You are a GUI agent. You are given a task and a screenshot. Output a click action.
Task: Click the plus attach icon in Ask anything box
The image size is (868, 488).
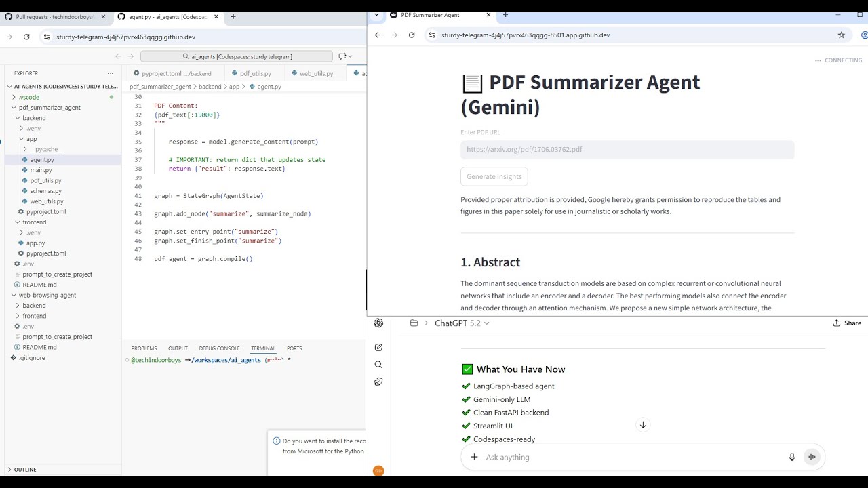point(474,457)
